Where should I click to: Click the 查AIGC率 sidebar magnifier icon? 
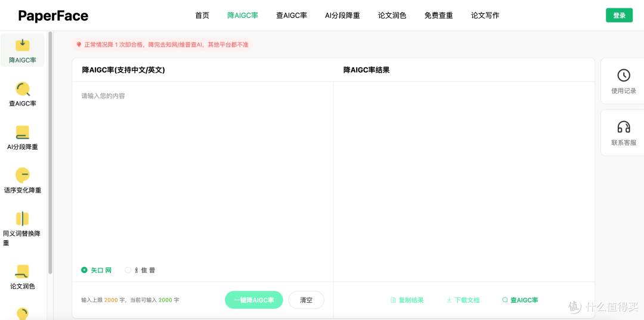tap(23, 89)
